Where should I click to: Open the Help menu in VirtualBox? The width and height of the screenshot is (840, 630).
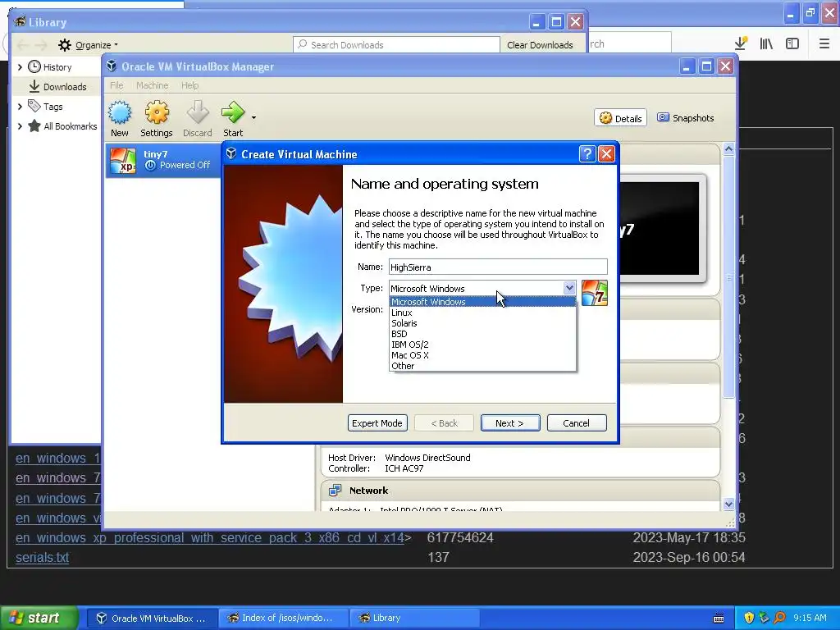click(189, 85)
